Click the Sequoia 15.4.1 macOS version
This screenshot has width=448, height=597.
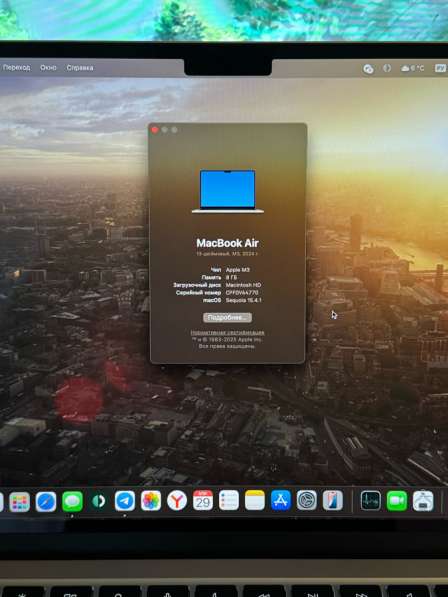click(x=244, y=300)
